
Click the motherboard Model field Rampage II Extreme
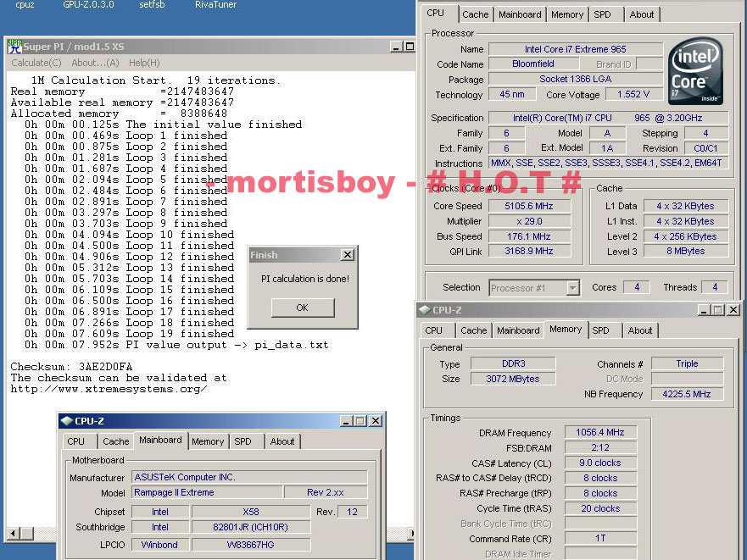[x=206, y=492]
